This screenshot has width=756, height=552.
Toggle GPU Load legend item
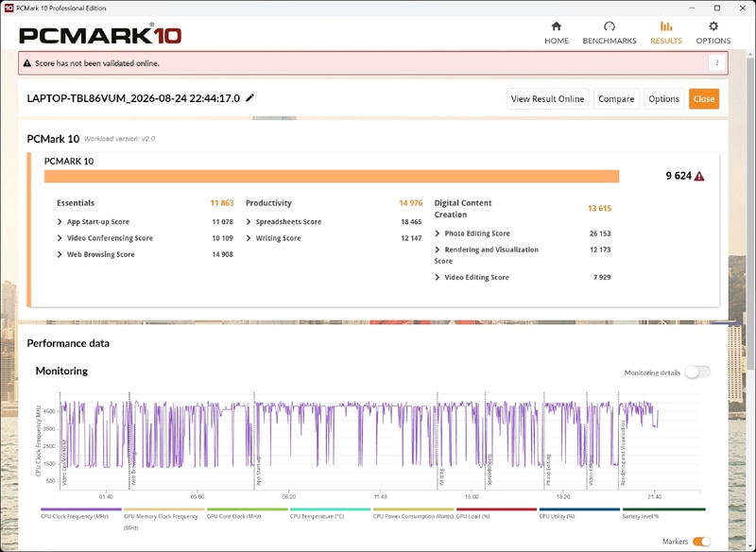496,509
